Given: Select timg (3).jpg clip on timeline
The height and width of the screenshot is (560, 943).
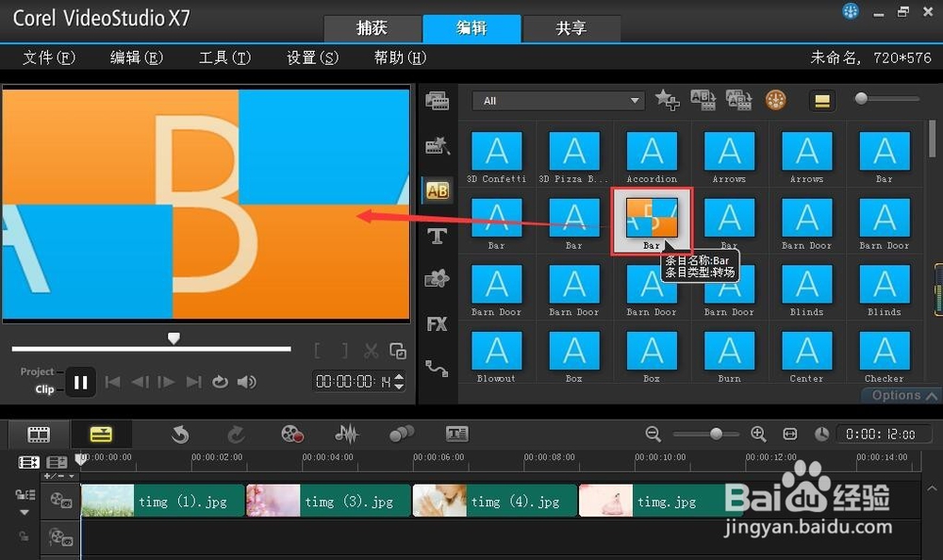Looking at the screenshot, I should pyautogui.click(x=328, y=501).
